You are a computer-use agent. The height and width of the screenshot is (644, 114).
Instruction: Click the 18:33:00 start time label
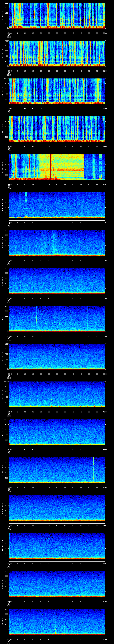[x=9, y=184]
